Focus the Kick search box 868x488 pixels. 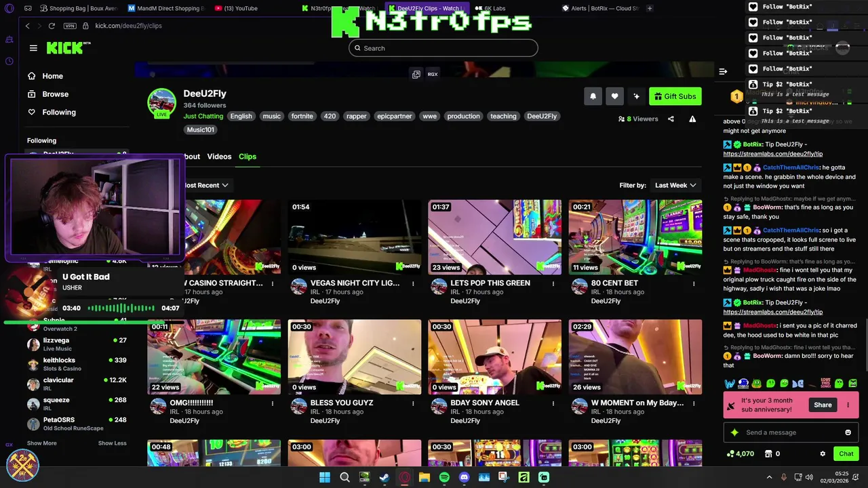pos(443,48)
